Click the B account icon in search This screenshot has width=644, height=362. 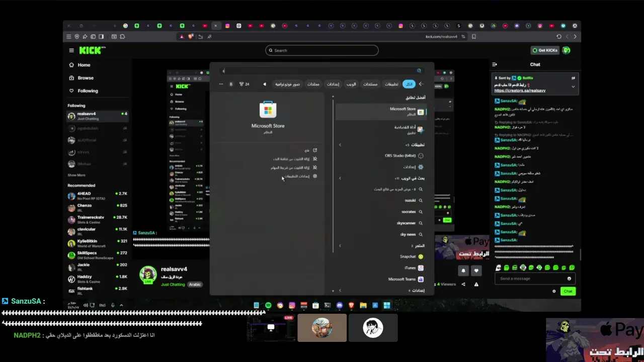(231, 84)
